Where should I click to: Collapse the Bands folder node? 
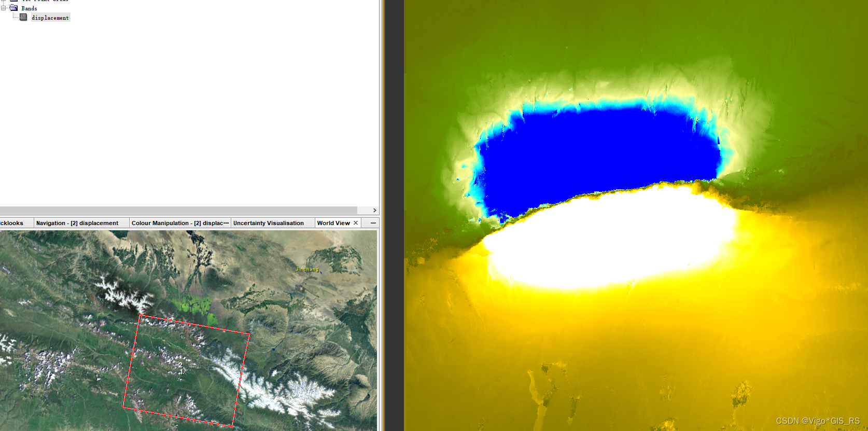click(3, 8)
